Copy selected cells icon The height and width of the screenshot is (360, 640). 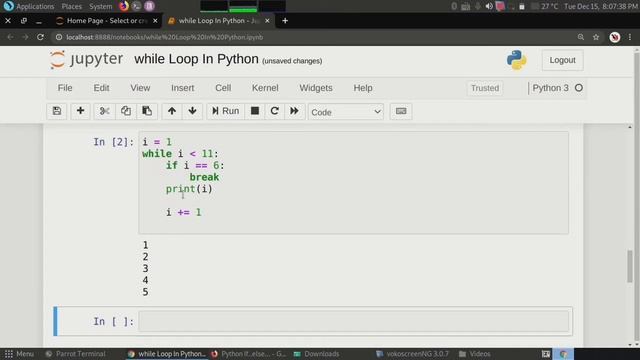[x=126, y=111]
